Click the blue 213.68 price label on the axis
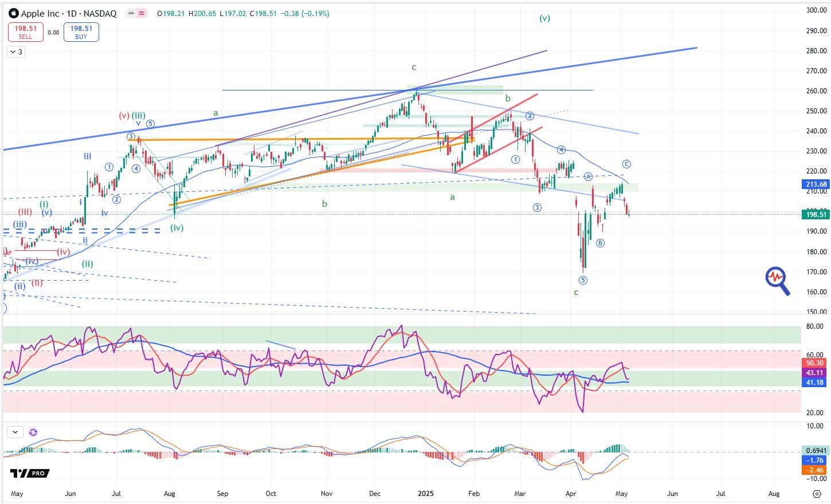Viewport: 831px width, 504px height. [816, 184]
